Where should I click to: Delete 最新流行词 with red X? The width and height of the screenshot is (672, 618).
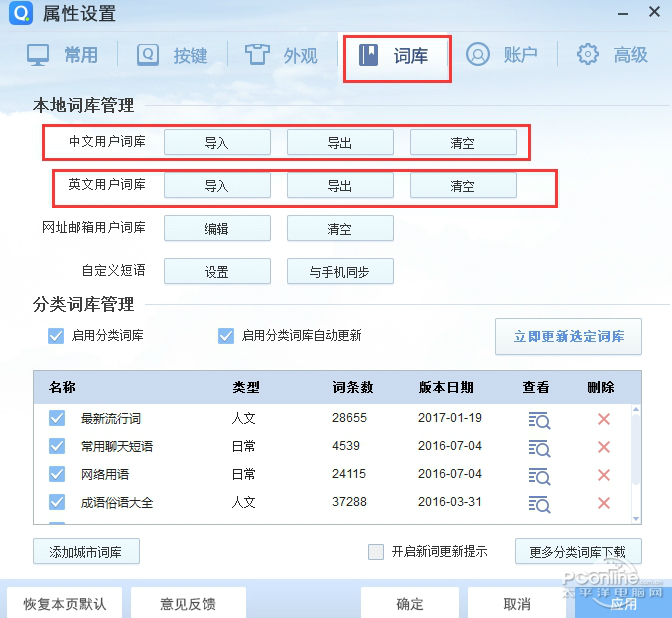[604, 419]
